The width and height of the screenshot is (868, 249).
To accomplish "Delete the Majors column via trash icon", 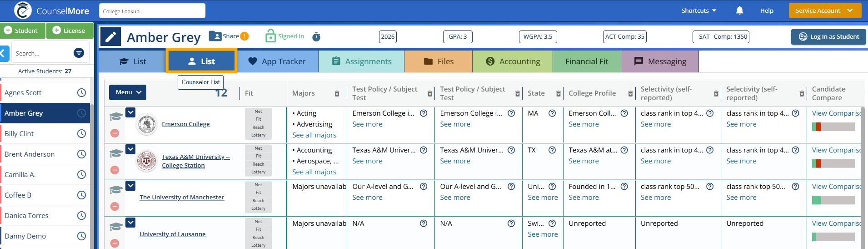I will (337, 93).
